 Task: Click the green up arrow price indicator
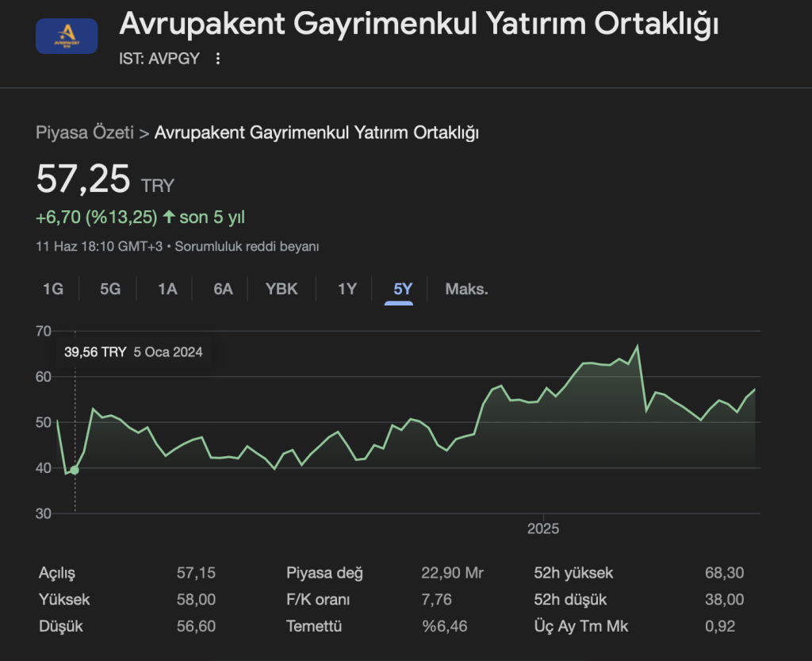(x=169, y=217)
